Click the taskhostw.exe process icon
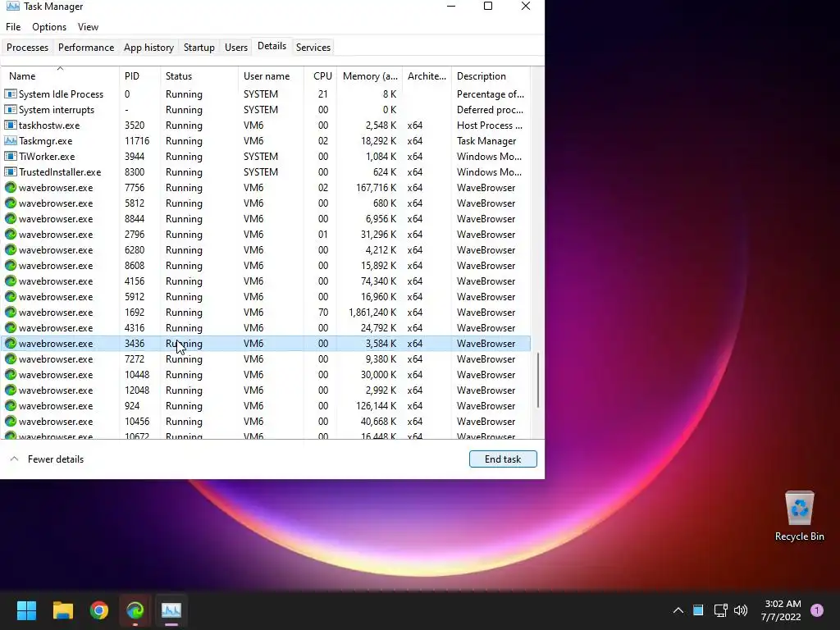The height and width of the screenshot is (630, 840). [10, 125]
